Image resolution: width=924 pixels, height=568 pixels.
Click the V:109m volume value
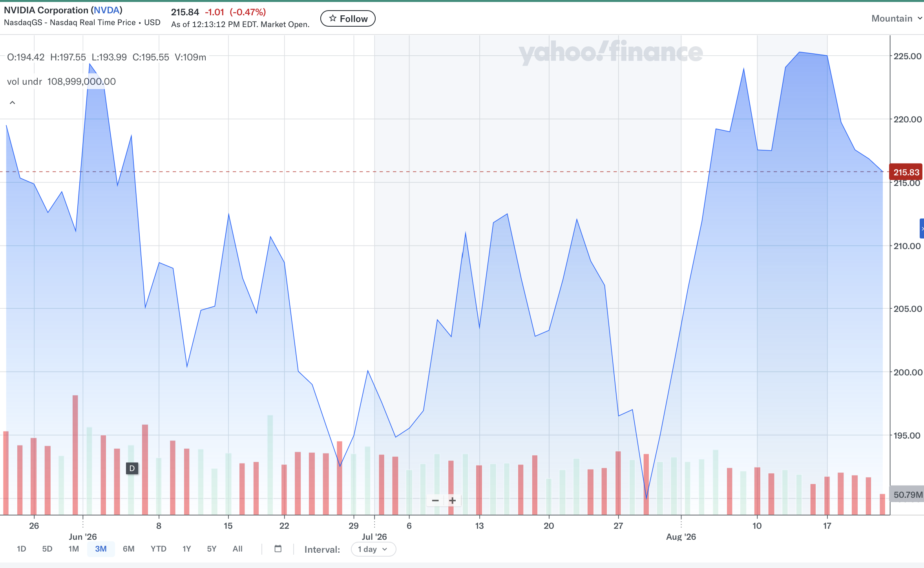click(190, 57)
